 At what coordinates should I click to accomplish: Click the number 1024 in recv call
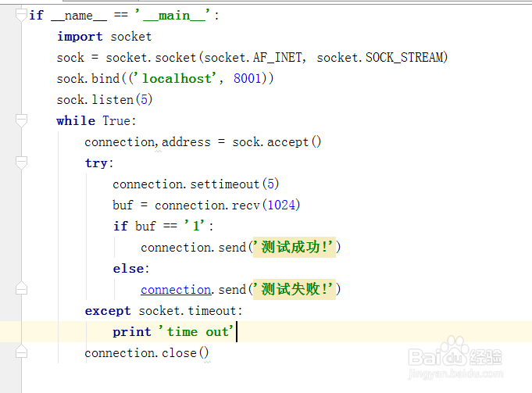click(x=281, y=205)
